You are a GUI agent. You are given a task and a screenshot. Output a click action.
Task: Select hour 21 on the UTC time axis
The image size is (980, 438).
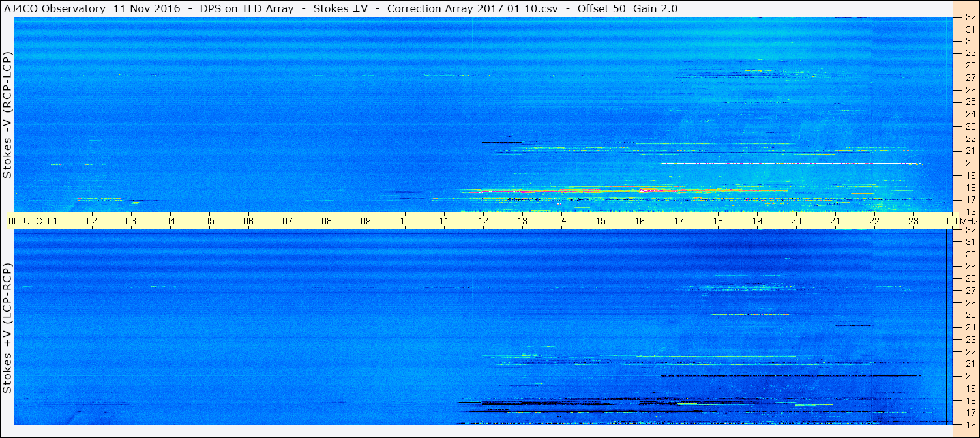pos(835,221)
